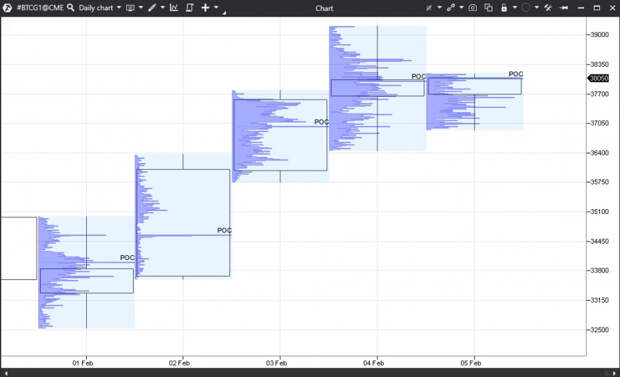Click the 35100 price axis label
The height and width of the screenshot is (377, 620).
[x=599, y=212]
